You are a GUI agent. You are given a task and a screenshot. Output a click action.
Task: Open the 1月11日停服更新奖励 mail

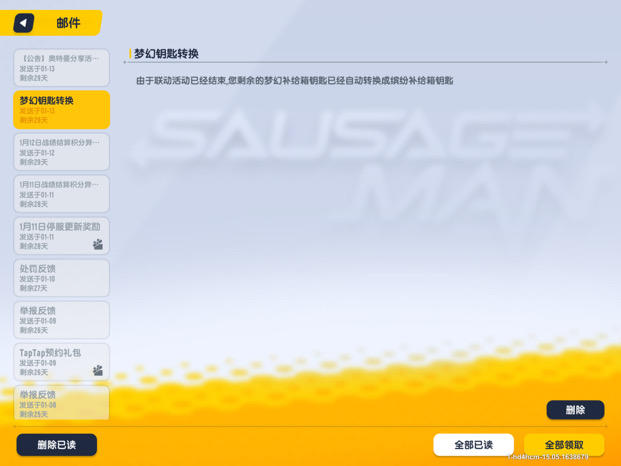pyautogui.click(x=61, y=236)
